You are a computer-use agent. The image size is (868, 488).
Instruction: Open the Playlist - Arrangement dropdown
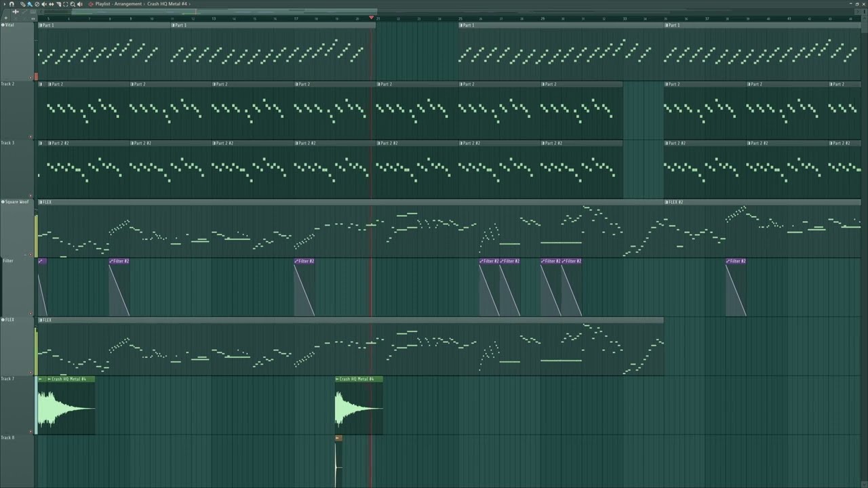point(119,4)
